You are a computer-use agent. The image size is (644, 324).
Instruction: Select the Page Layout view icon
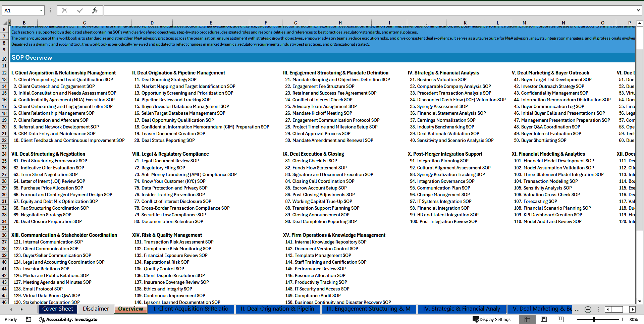544,319
